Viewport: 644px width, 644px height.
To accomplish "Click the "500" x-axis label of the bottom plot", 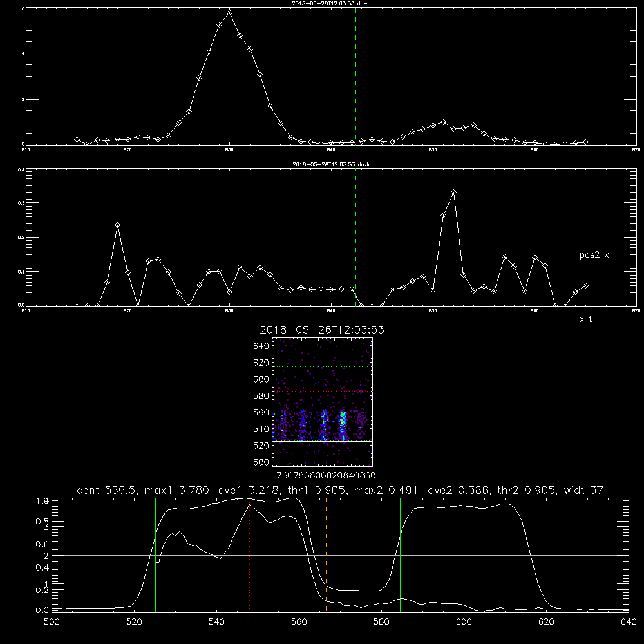I will pyautogui.click(x=52, y=622).
